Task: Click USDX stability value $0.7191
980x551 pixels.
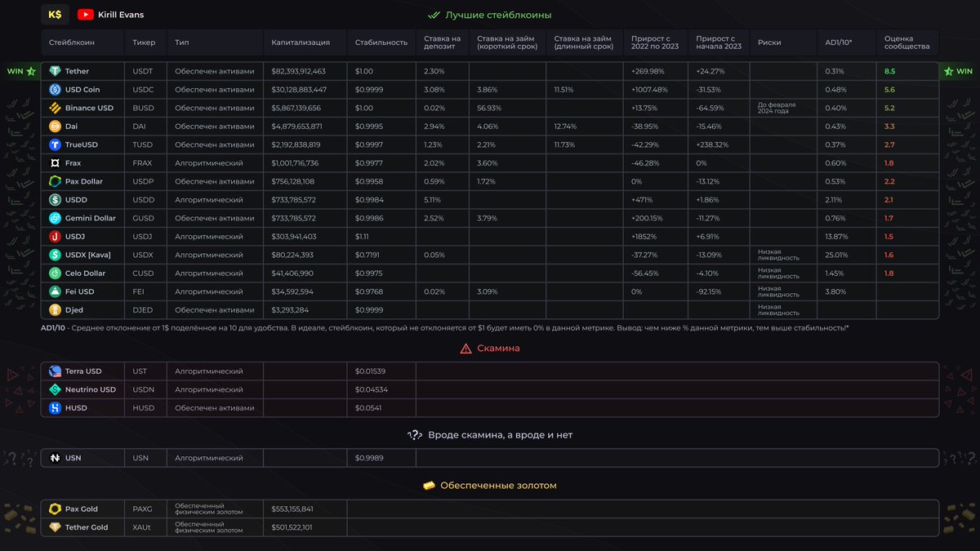Action: 368,255
